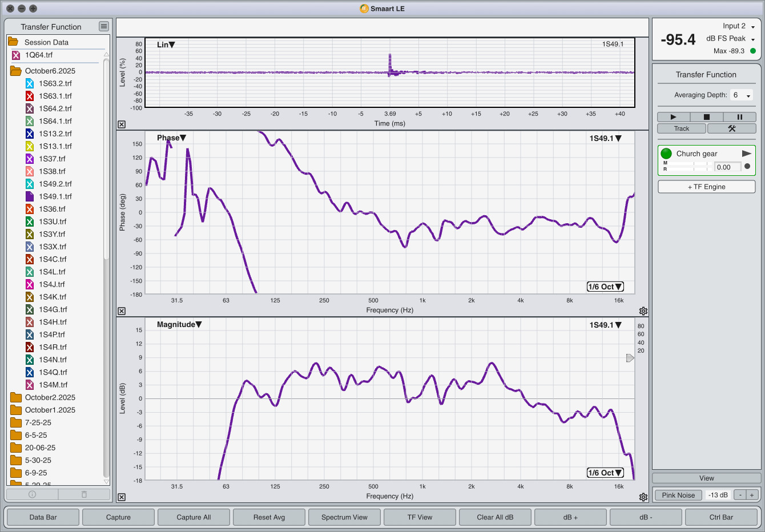Click the trash icon below the data list

(84, 494)
